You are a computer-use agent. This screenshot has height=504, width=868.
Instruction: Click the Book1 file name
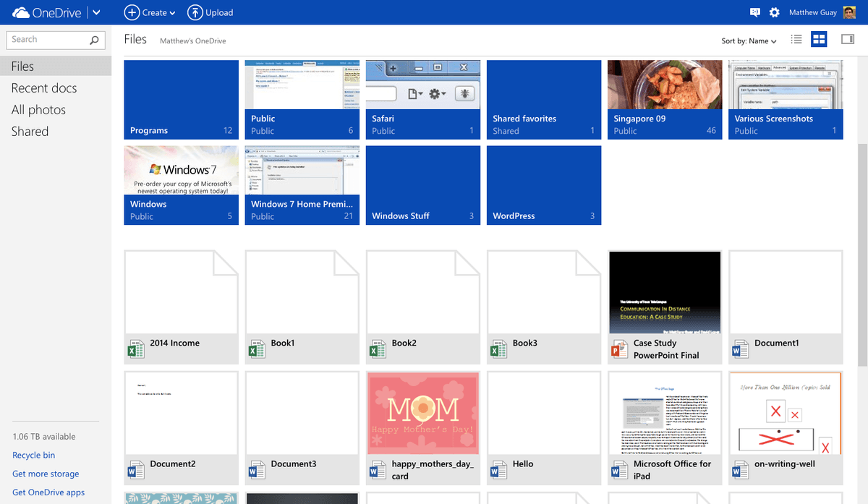283,343
